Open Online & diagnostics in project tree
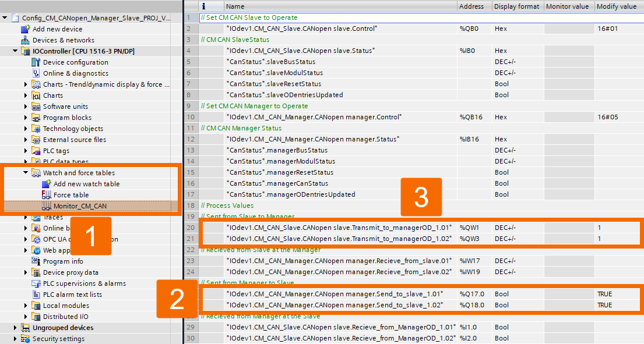 [76, 73]
